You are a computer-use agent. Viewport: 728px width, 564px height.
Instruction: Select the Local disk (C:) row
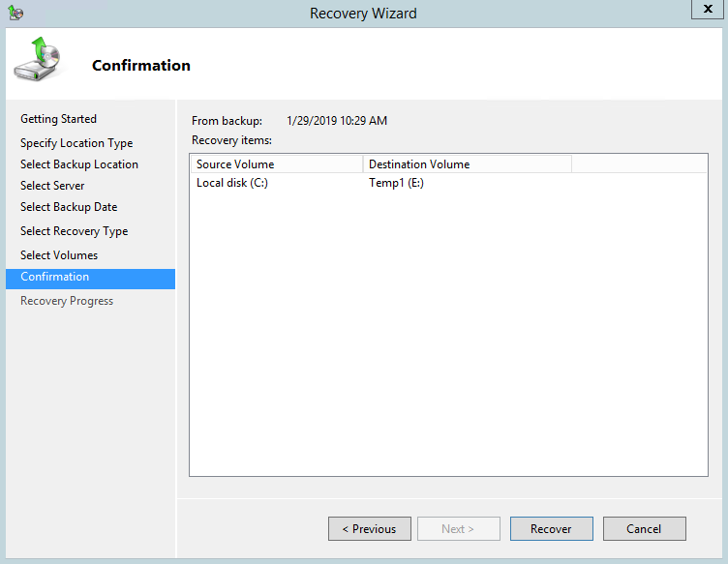pyautogui.click(x=232, y=183)
